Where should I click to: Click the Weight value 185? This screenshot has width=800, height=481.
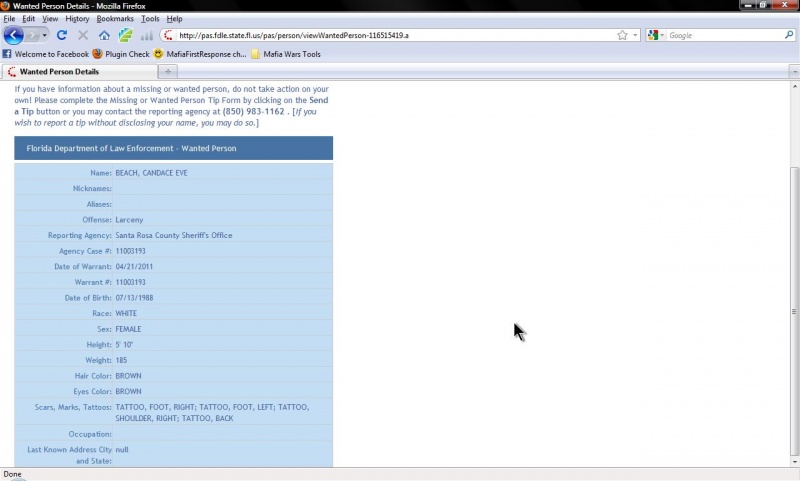tap(121, 360)
